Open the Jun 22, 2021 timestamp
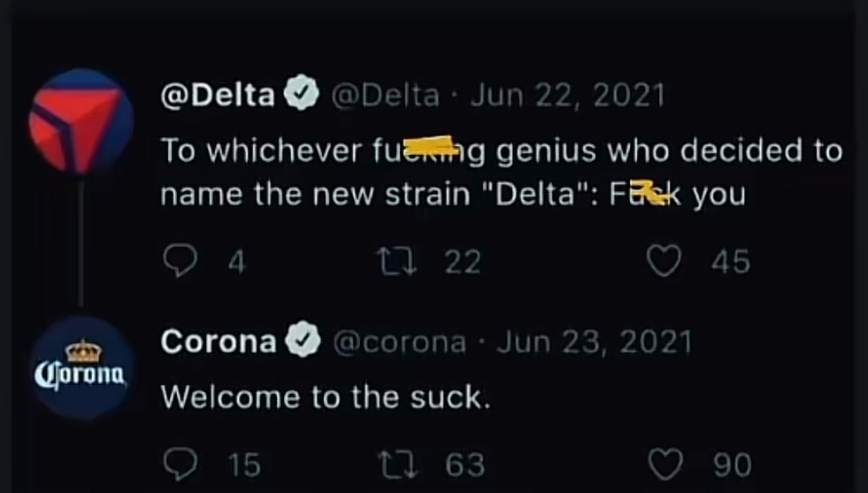This screenshot has height=493, width=868. (x=566, y=95)
